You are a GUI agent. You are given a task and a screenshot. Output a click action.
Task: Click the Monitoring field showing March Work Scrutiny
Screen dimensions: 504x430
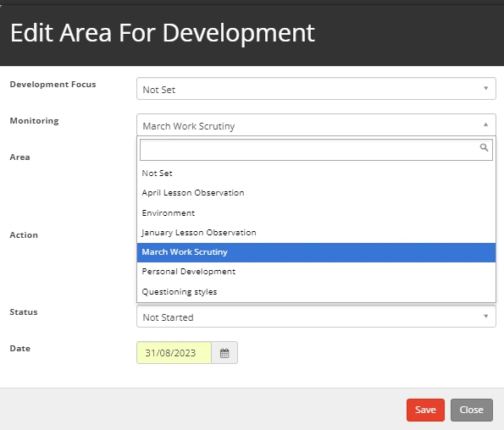pos(316,125)
